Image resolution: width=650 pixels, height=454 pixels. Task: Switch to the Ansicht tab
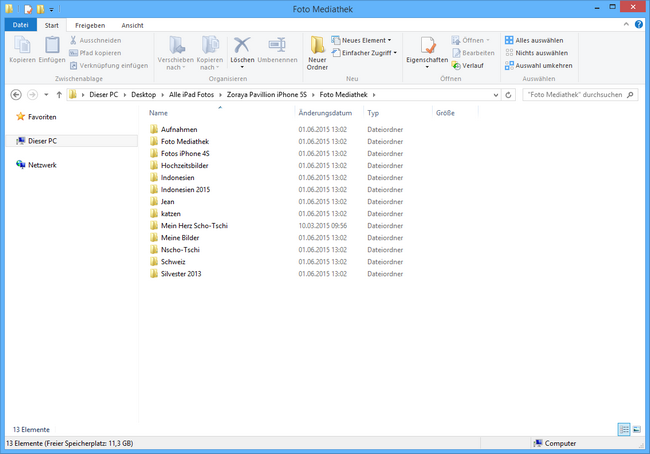tap(132, 24)
